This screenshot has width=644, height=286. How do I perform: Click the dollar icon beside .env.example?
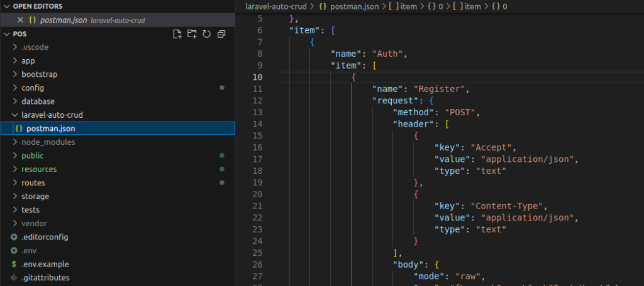click(13, 264)
